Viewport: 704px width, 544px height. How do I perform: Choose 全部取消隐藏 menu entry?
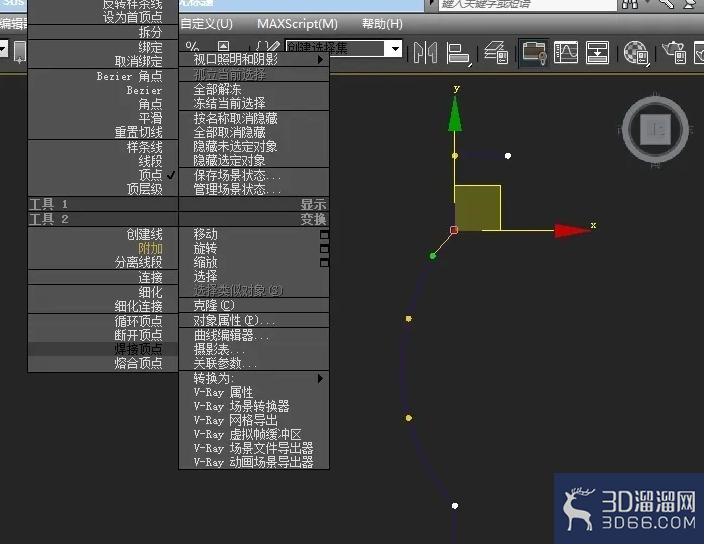point(254,132)
